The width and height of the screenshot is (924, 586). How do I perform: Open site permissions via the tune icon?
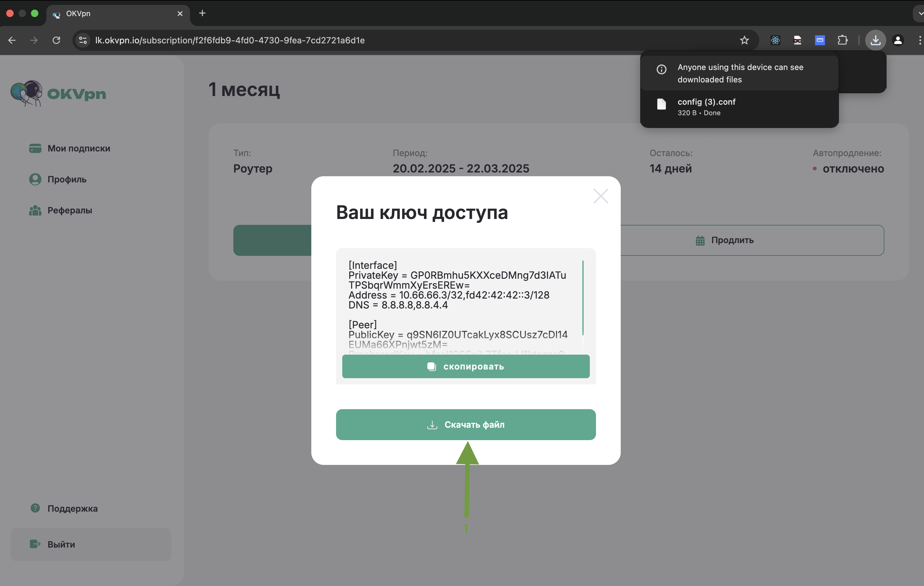tap(83, 40)
